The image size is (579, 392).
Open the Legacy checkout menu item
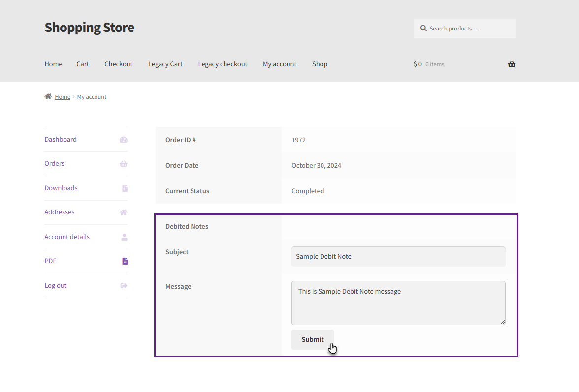(x=223, y=64)
